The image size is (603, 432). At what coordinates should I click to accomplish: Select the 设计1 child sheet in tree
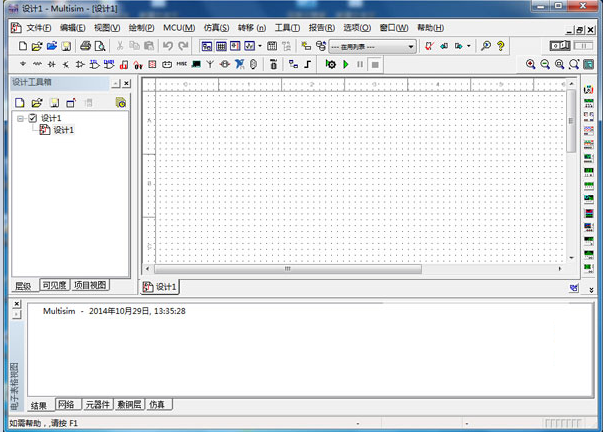click(x=63, y=130)
